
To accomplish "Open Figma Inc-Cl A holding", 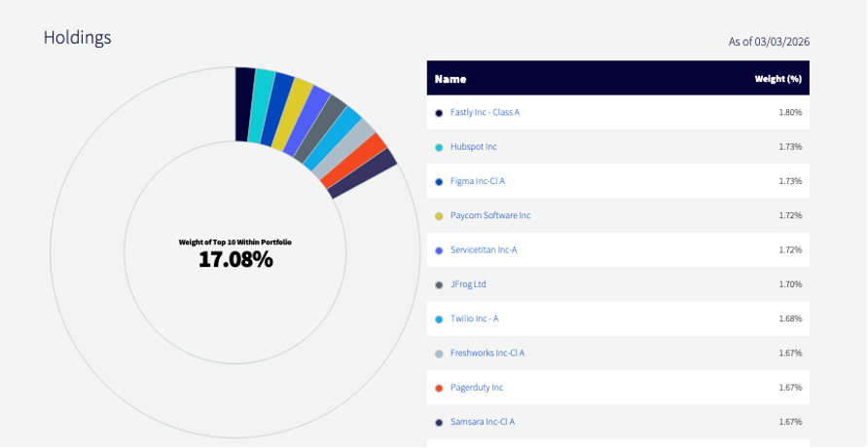I will coord(477,181).
